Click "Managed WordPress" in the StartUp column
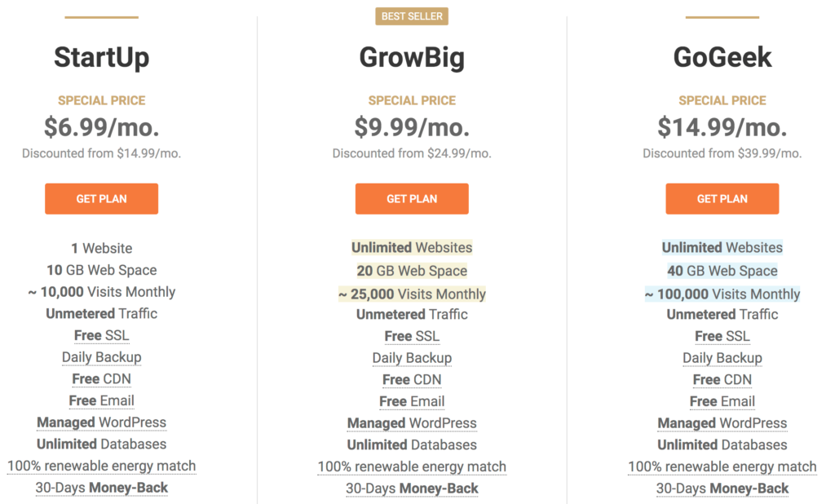The height and width of the screenshot is (504, 835). click(101, 422)
